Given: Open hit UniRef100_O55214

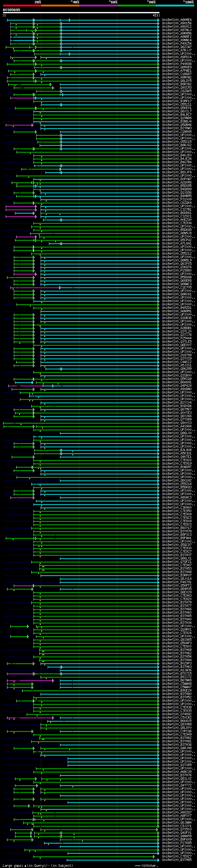Looking at the screenshot, I should [x=177, y=484].
